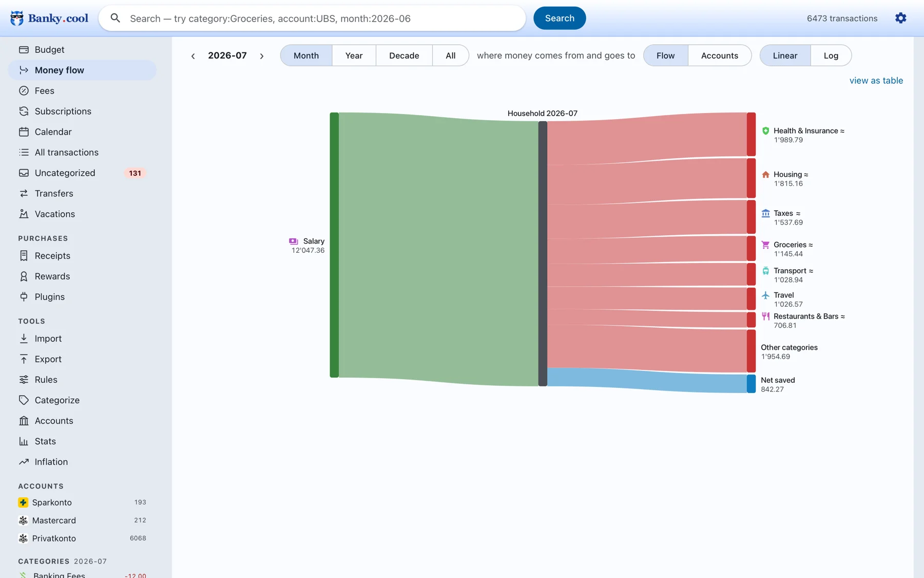Click the Salary money icon

pos(294,241)
